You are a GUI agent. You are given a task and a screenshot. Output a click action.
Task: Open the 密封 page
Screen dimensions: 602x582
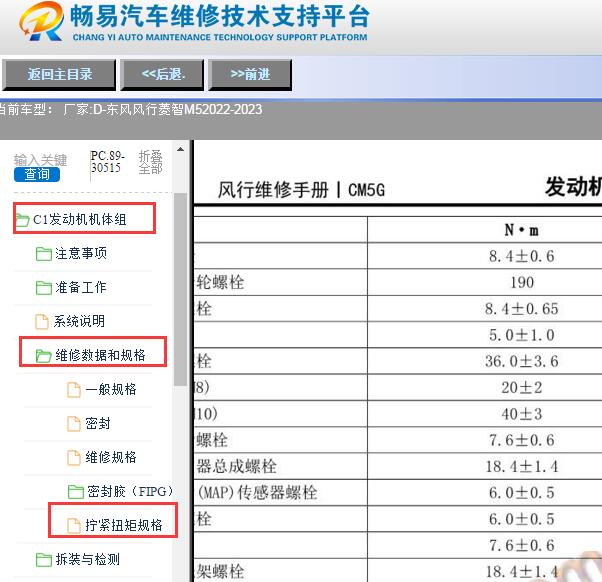click(x=98, y=423)
